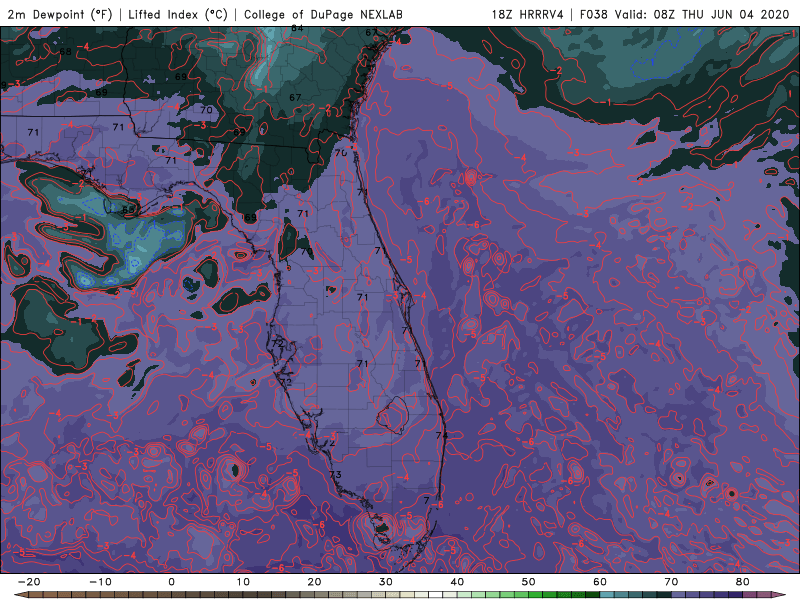The height and width of the screenshot is (600, 800).
Task: Click the 64 dewpoint value at the map top
Action: pyautogui.click(x=297, y=29)
